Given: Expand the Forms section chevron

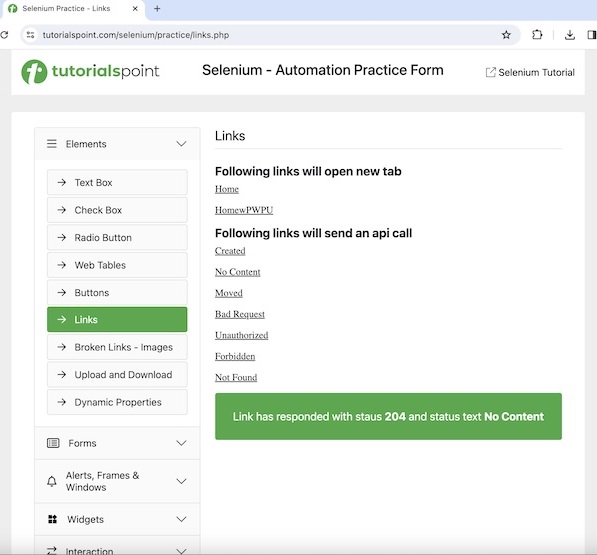Looking at the screenshot, I should pos(181,443).
